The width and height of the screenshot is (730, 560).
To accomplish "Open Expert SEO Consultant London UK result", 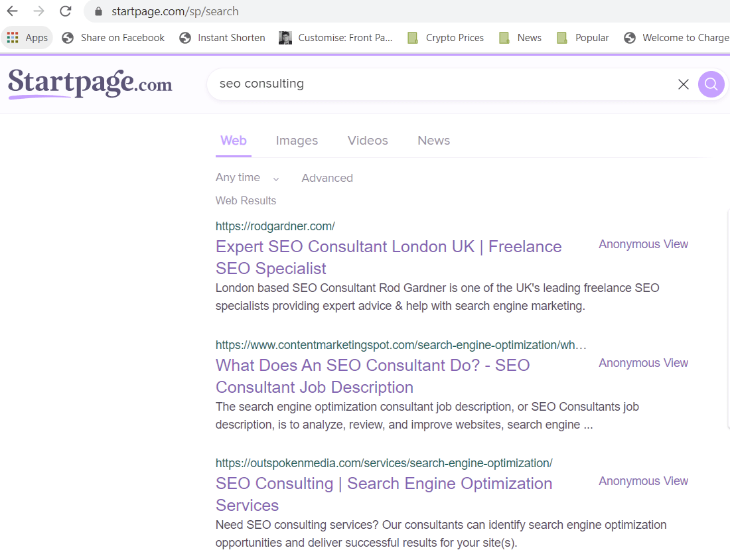I will pyautogui.click(x=388, y=257).
